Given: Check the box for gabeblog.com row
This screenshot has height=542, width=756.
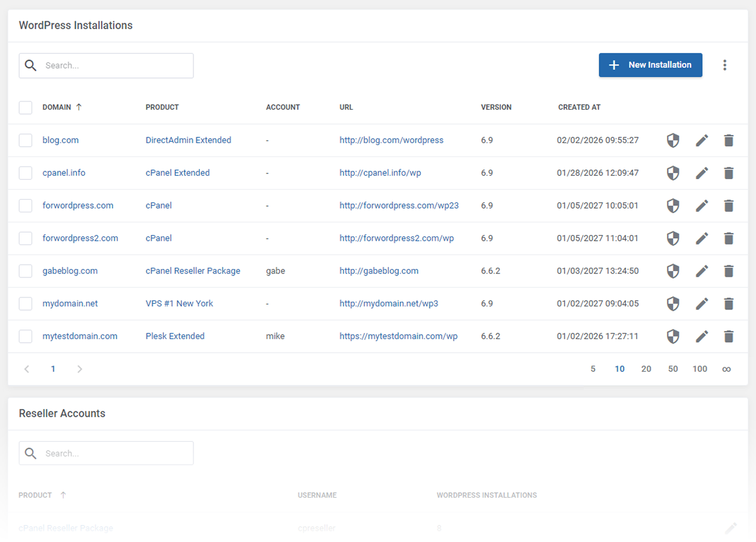Looking at the screenshot, I should [x=25, y=271].
